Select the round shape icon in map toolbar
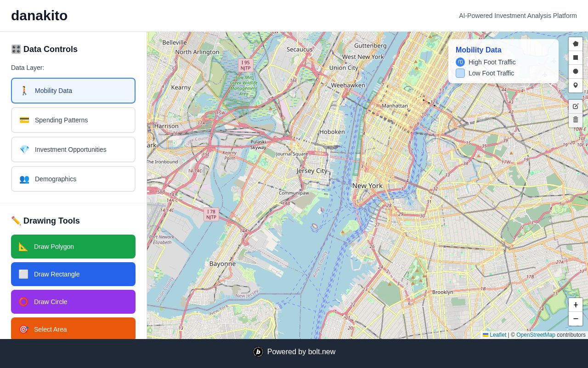 coord(576,71)
